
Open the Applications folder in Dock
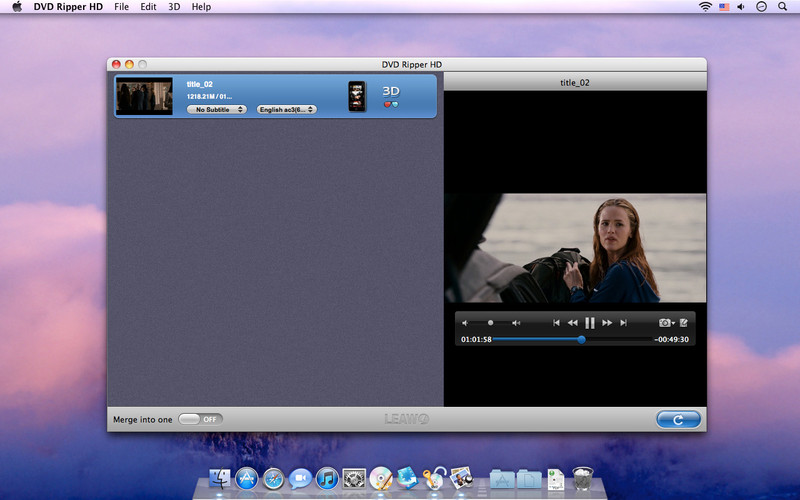click(x=502, y=480)
